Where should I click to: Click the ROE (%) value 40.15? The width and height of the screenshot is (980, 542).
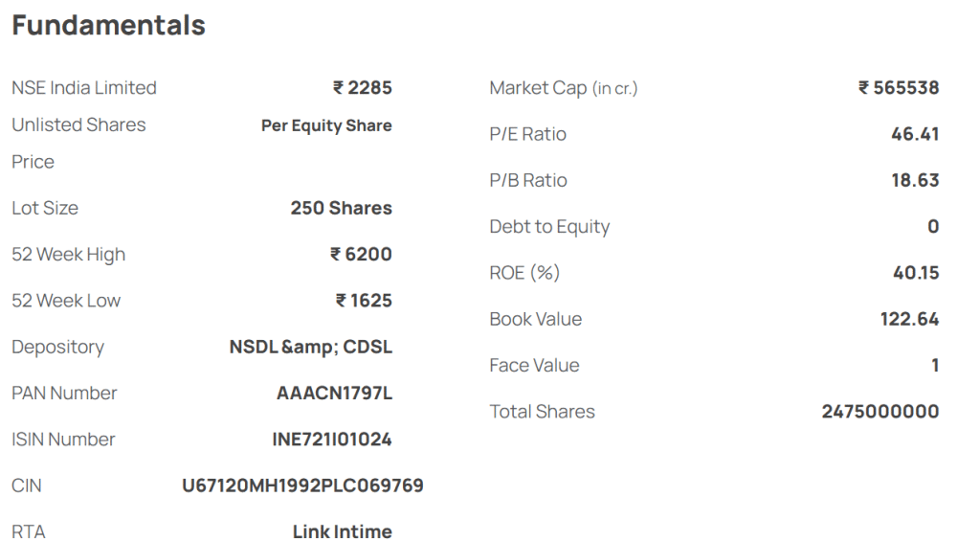[916, 273]
